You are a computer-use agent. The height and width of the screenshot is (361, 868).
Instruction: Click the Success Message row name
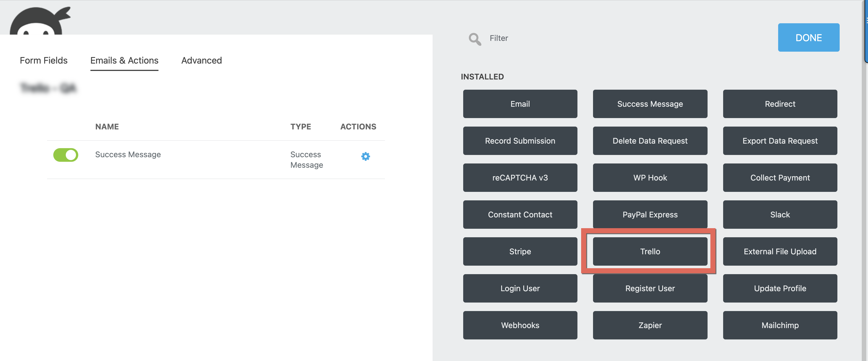click(x=128, y=154)
